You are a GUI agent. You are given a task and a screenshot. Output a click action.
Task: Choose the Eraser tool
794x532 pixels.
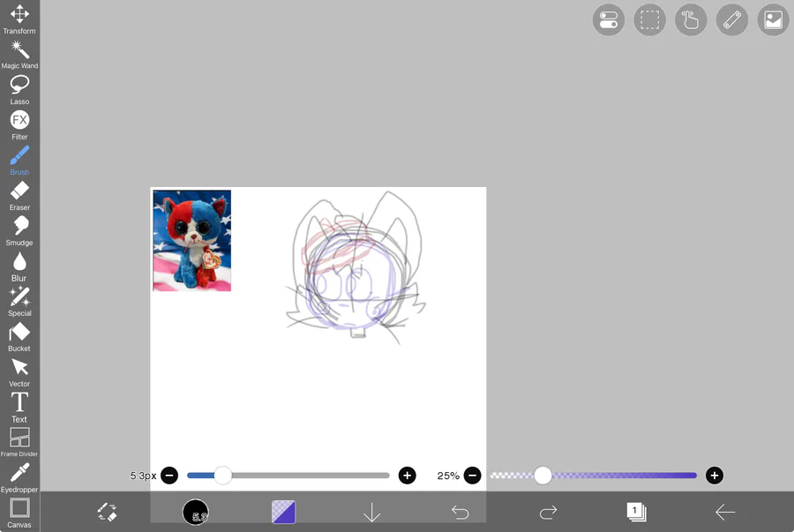pos(19,196)
